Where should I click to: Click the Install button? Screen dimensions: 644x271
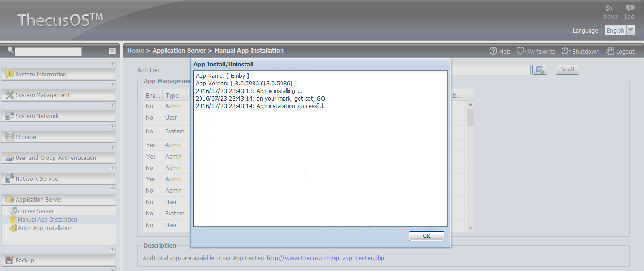pyautogui.click(x=567, y=70)
